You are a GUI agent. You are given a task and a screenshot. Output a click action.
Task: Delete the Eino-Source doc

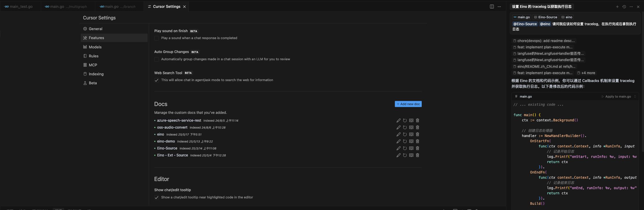click(418, 148)
